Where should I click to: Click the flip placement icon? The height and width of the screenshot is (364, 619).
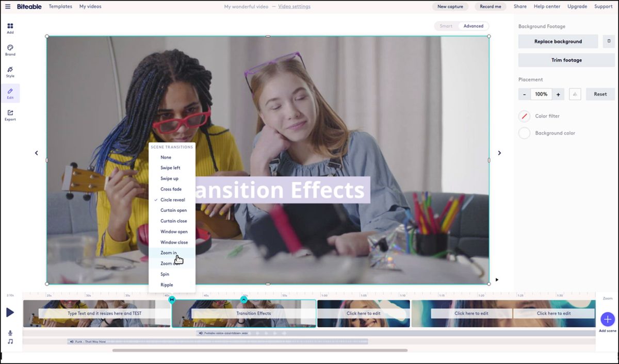(x=575, y=94)
